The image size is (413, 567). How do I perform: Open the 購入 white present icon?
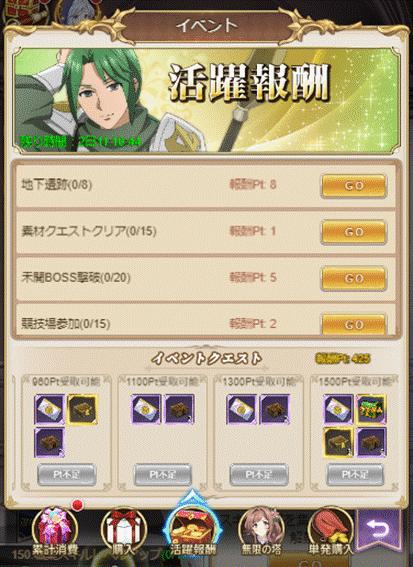coord(124,531)
